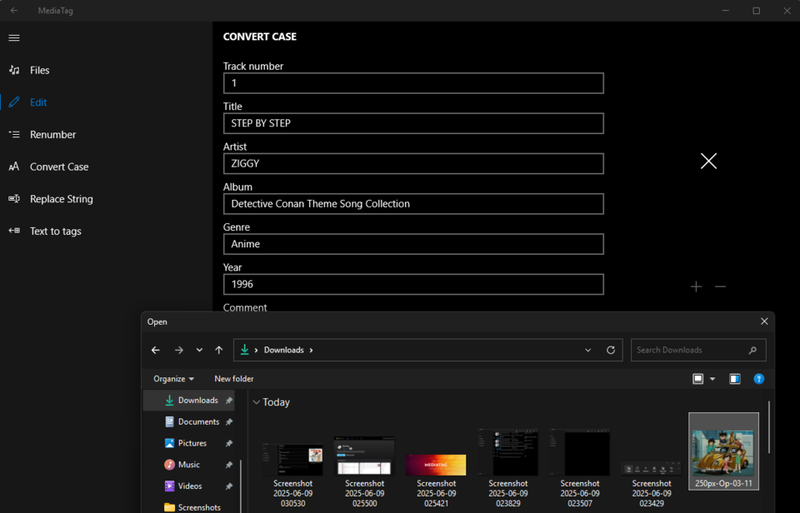800x513 pixels.
Task: Select Screenshots folder in navigation pane
Action: (x=191, y=507)
